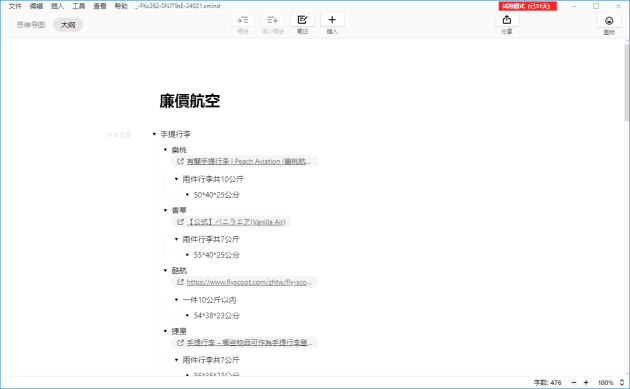The height and width of the screenshot is (389, 630).
Task: Collapse 兩件行李共7公斤 triangle under 捷星
Action: (x=176, y=360)
